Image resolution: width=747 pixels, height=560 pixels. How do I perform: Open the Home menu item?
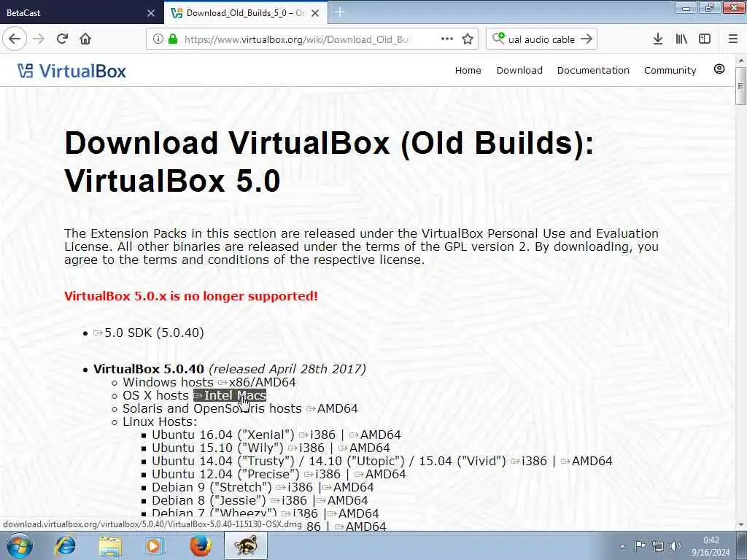click(468, 71)
